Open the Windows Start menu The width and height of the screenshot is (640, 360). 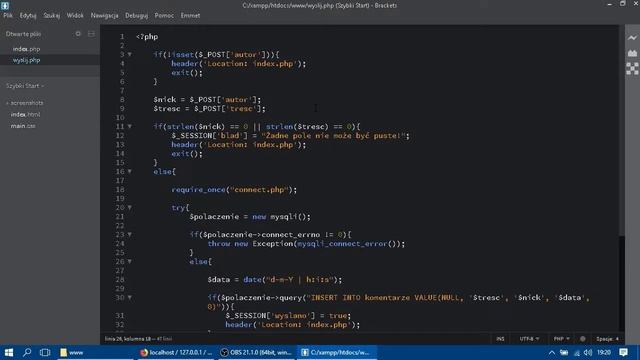[x=9, y=352]
